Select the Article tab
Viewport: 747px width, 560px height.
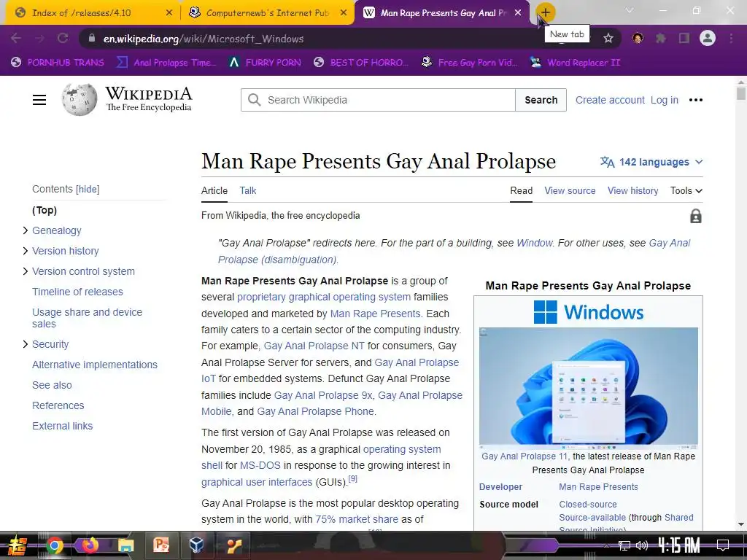point(214,190)
